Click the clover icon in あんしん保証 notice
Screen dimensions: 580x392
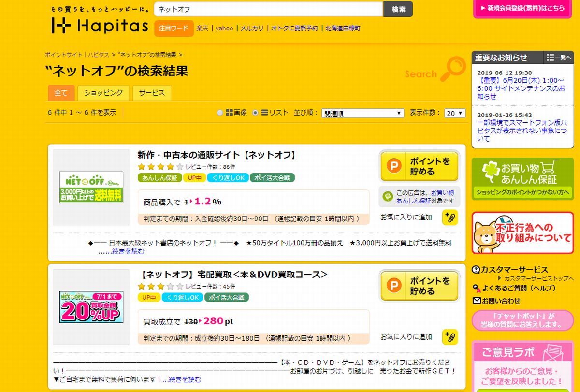387,196
